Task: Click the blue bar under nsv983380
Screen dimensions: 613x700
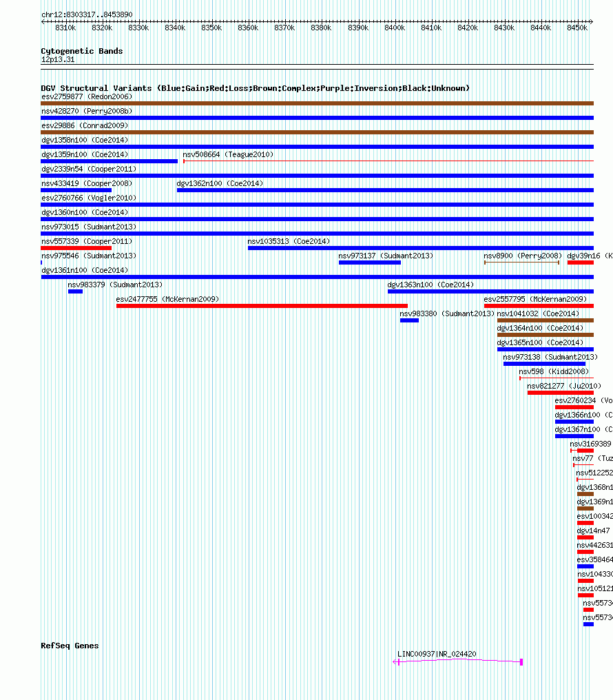Action: coord(410,320)
